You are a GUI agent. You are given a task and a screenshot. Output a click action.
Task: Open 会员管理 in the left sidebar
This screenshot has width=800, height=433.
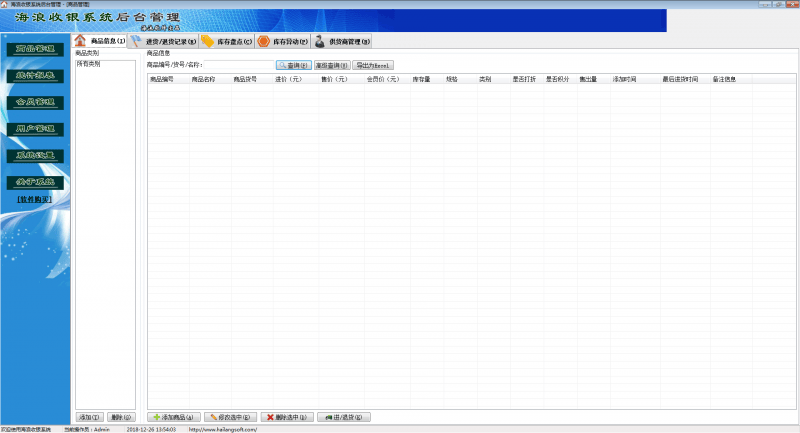click(35, 102)
